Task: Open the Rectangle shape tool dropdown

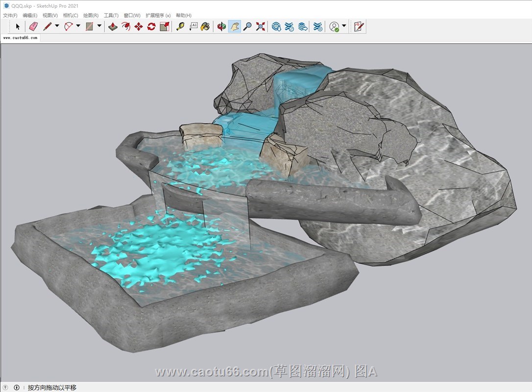Action: [x=99, y=26]
